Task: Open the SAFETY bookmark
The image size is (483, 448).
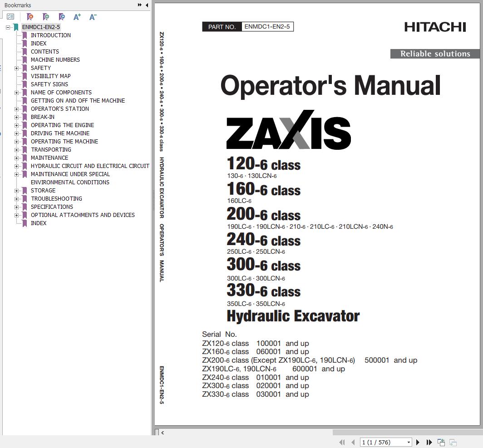Action: [41, 68]
